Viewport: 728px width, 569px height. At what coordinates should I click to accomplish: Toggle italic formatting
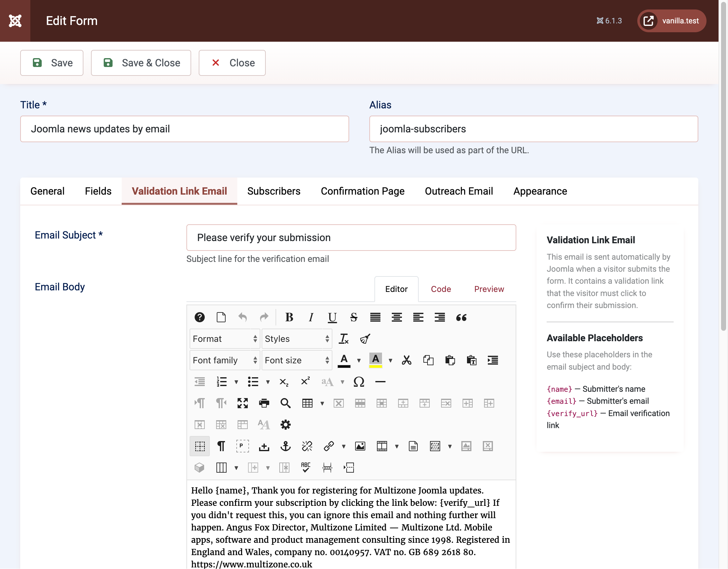311,317
